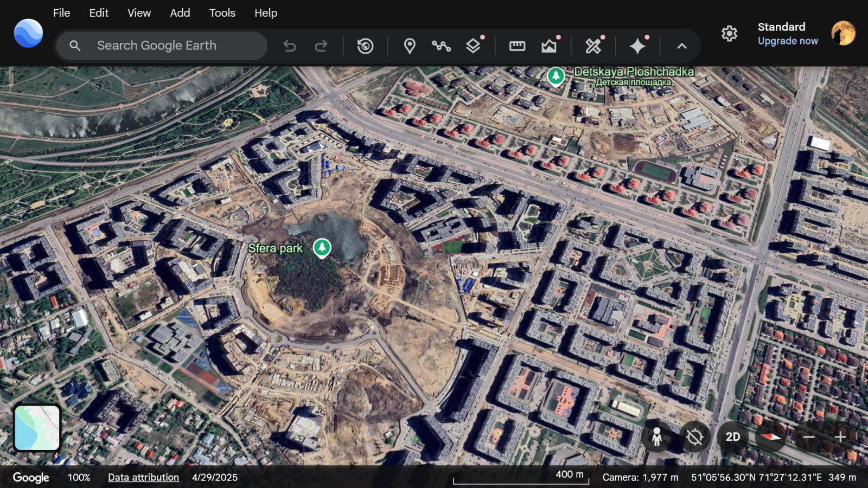The width and height of the screenshot is (868, 488).
Task: Open historical imagery tool
Action: pyautogui.click(x=365, y=46)
